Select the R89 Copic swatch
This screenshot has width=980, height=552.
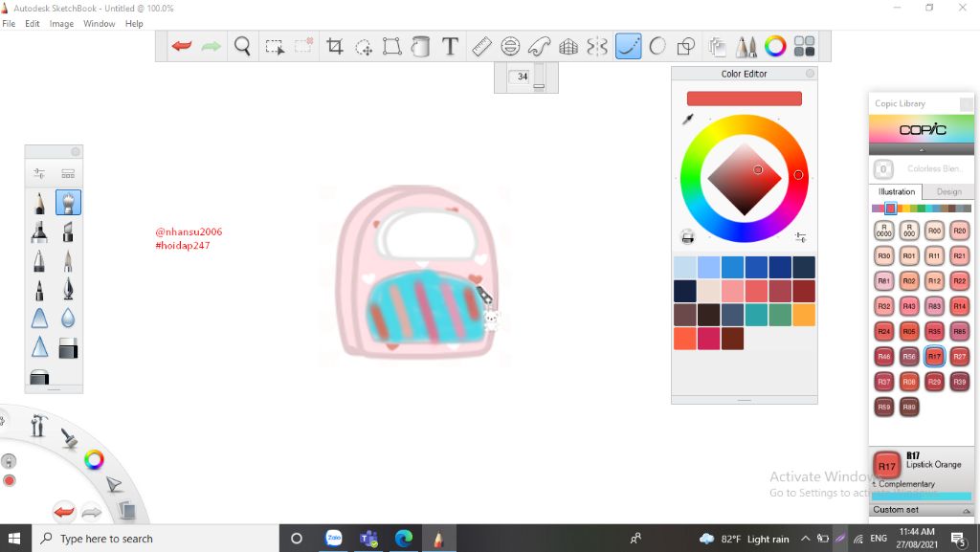(909, 407)
